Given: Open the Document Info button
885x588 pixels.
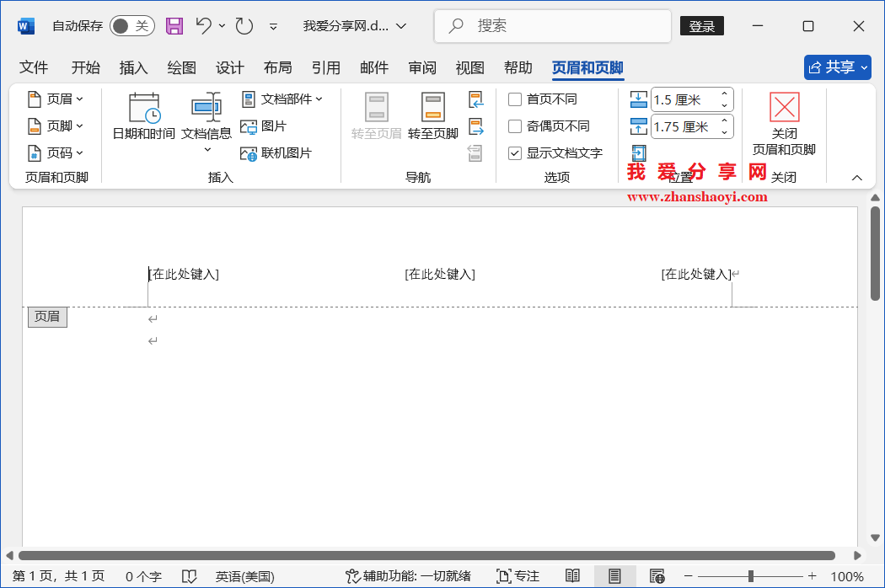Looking at the screenshot, I should (x=206, y=122).
